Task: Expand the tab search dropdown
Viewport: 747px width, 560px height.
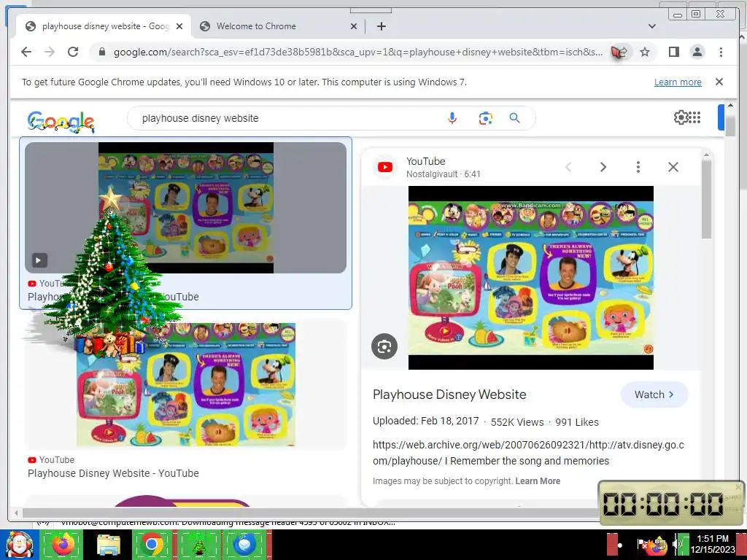Action: pos(651,27)
